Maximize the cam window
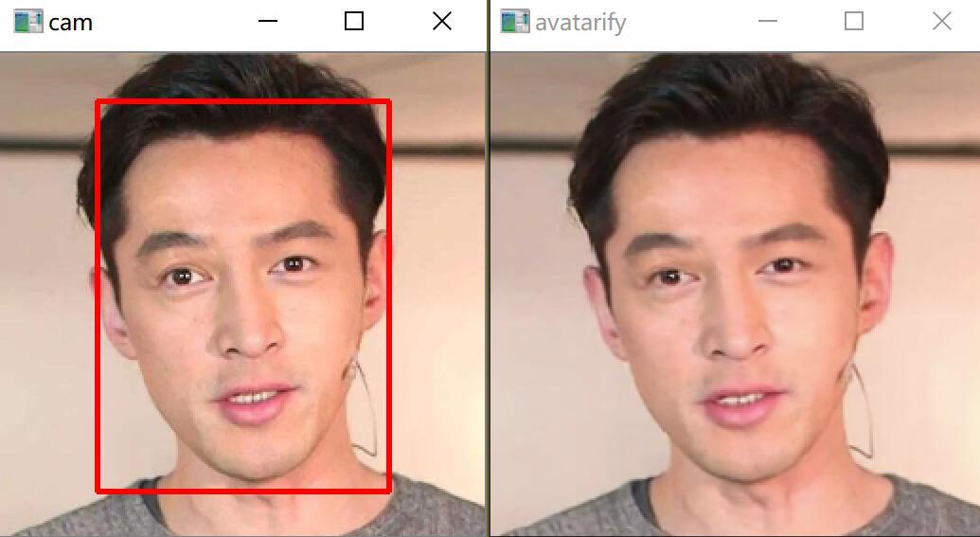 coord(354,21)
